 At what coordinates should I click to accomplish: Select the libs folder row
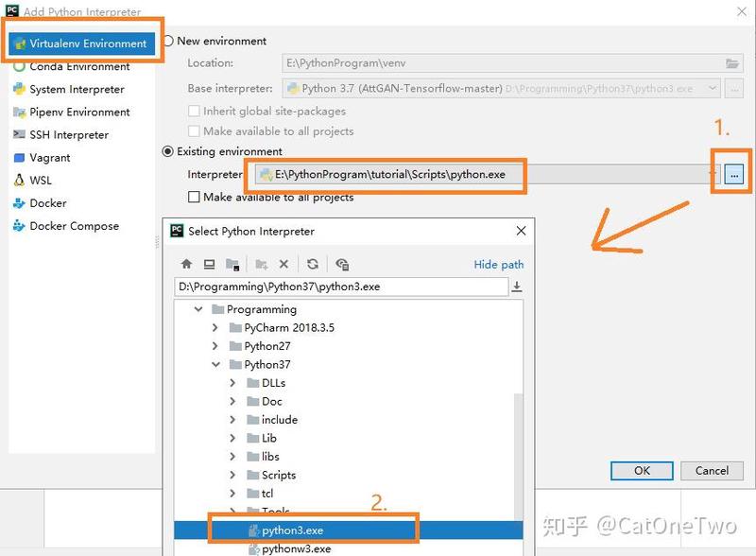point(344,457)
